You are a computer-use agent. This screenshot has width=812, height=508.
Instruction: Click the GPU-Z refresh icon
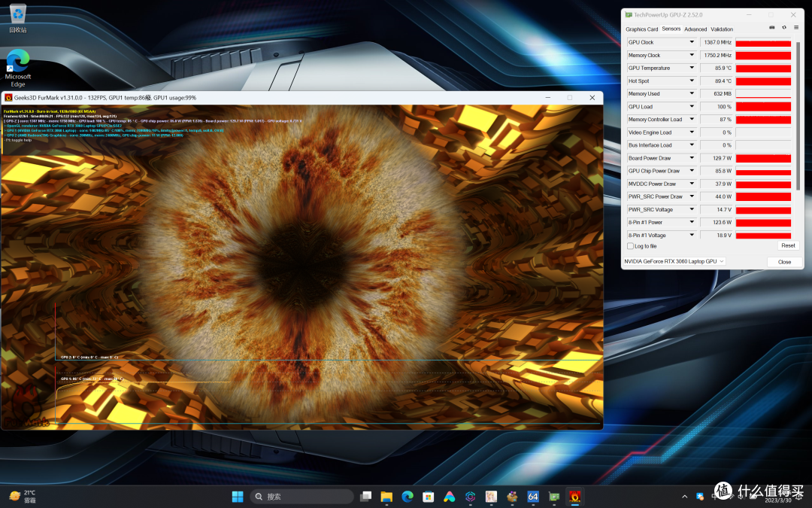click(784, 28)
